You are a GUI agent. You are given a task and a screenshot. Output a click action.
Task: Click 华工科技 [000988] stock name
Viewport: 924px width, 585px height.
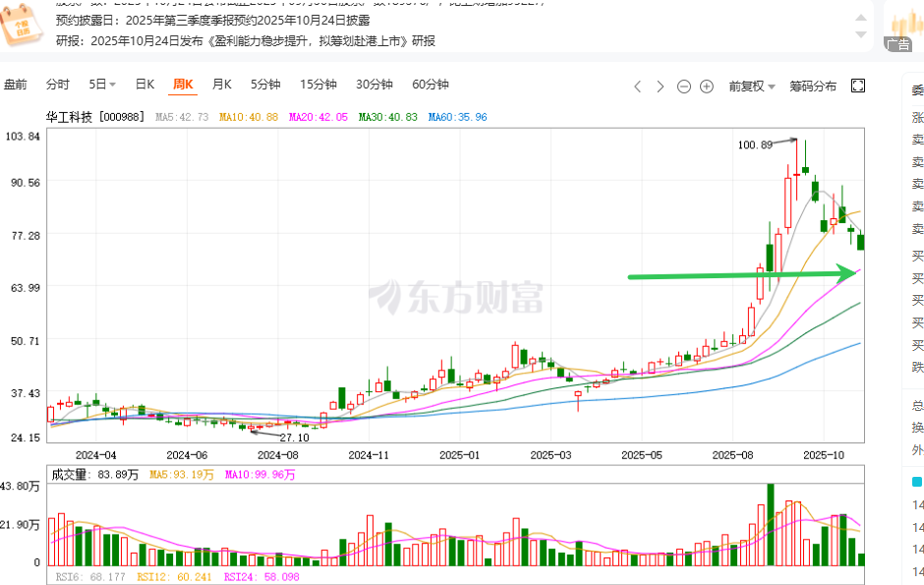[95, 117]
